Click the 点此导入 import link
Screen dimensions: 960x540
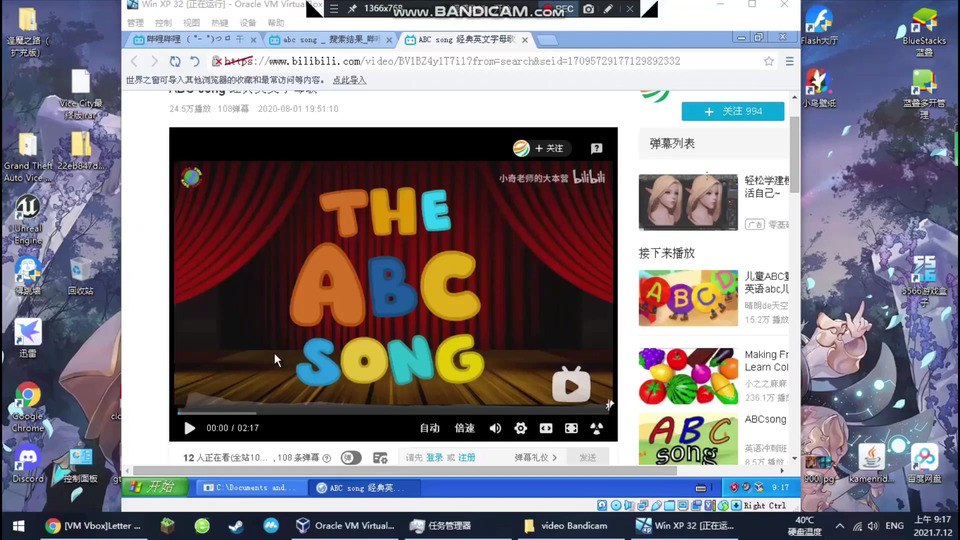tap(350, 80)
